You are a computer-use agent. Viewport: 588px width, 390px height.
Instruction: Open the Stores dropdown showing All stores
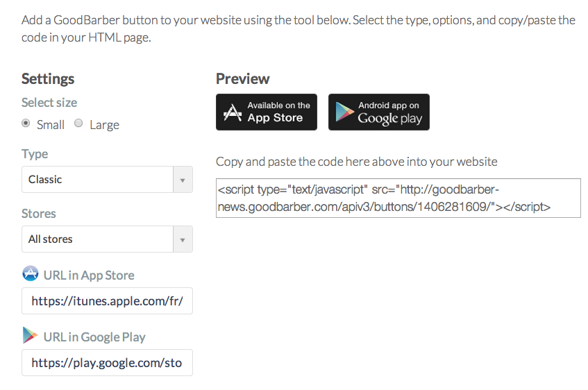pyautogui.click(x=97, y=239)
